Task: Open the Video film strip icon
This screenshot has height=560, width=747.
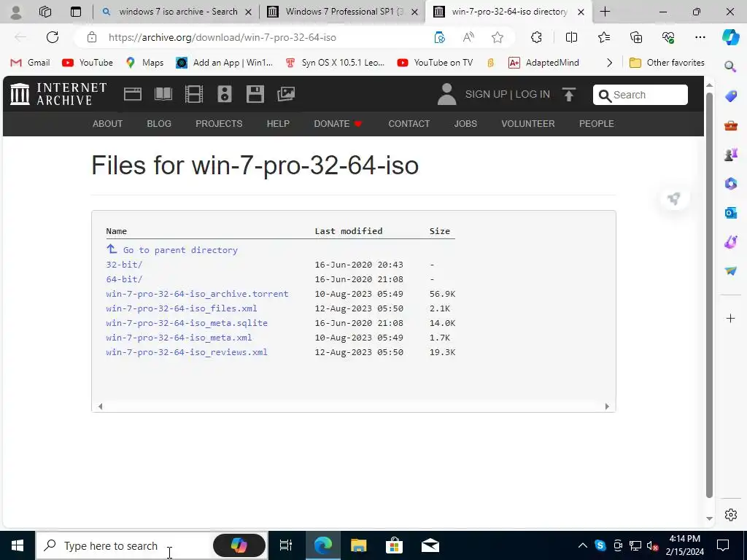Action: tap(194, 94)
